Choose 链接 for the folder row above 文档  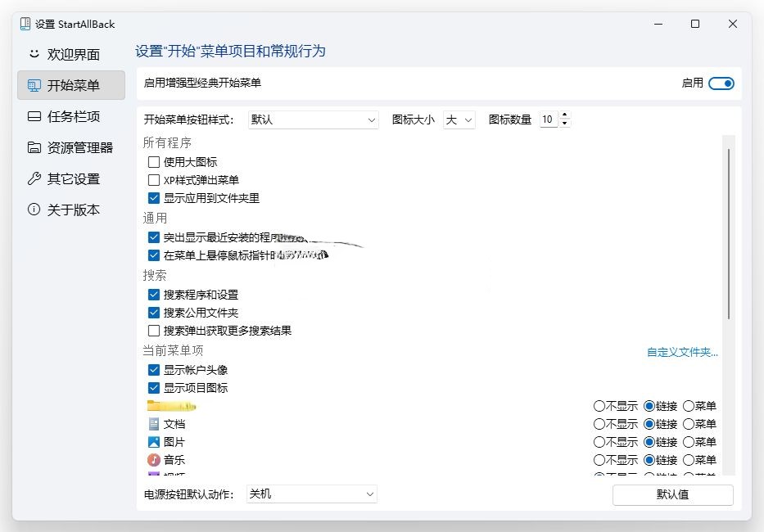649,406
